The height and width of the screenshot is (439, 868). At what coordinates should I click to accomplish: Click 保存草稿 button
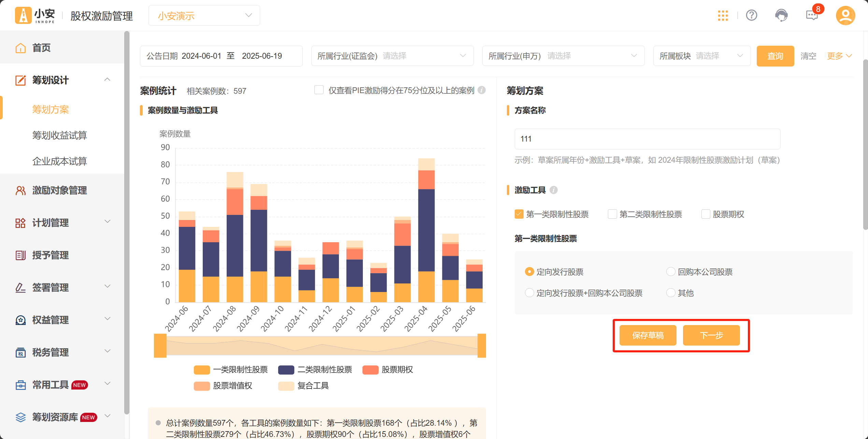coord(648,335)
